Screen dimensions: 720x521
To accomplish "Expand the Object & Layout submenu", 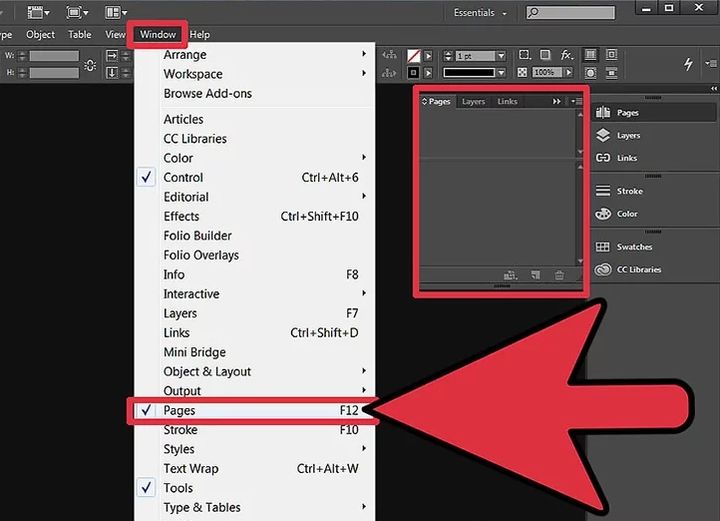I will pyautogui.click(x=255, y=371).
